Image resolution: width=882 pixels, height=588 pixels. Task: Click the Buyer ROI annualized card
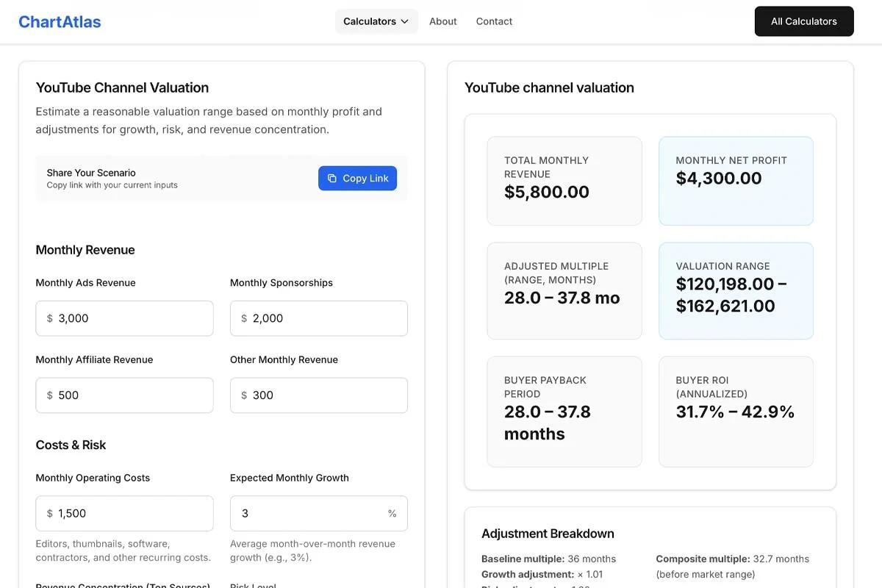tap(736, 412)
